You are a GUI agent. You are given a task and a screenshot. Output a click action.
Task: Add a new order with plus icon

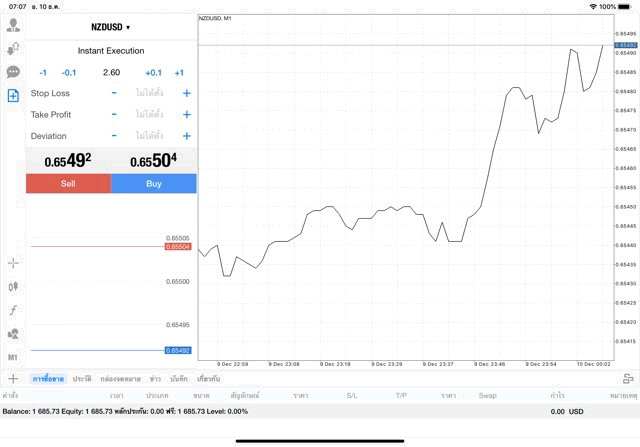(13, 379)
